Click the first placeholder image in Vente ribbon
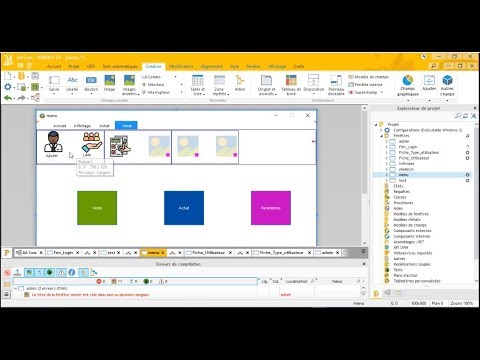 (x=159, y=146)
